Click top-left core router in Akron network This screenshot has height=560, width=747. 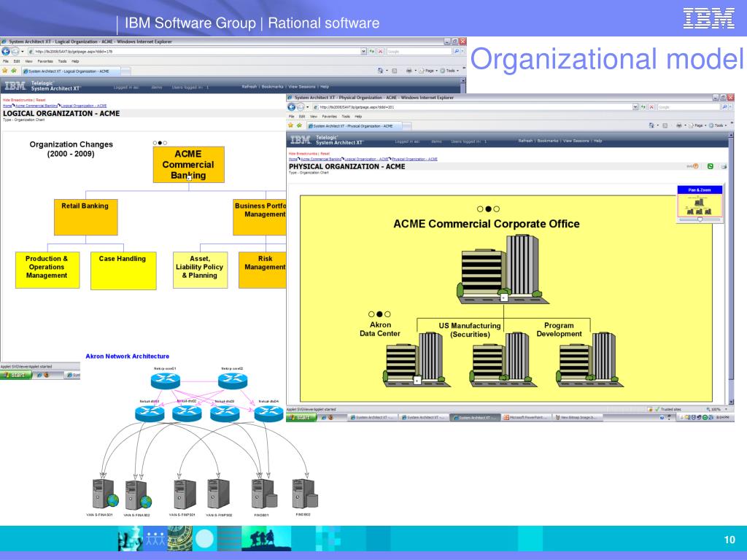click(x=166, y=381)
